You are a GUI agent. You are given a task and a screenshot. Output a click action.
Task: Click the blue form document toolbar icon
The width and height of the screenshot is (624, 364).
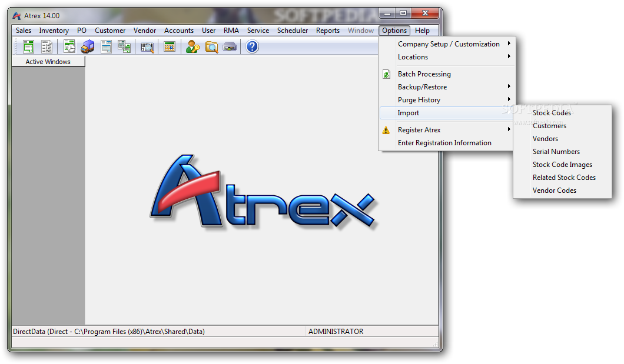(106, 47)
